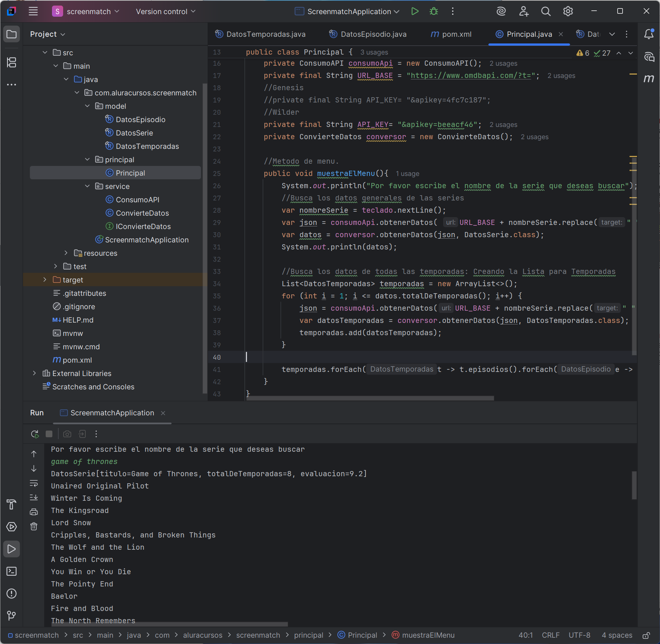
Task: Click the console horizontal scrollbar
Action: [169, 624]
